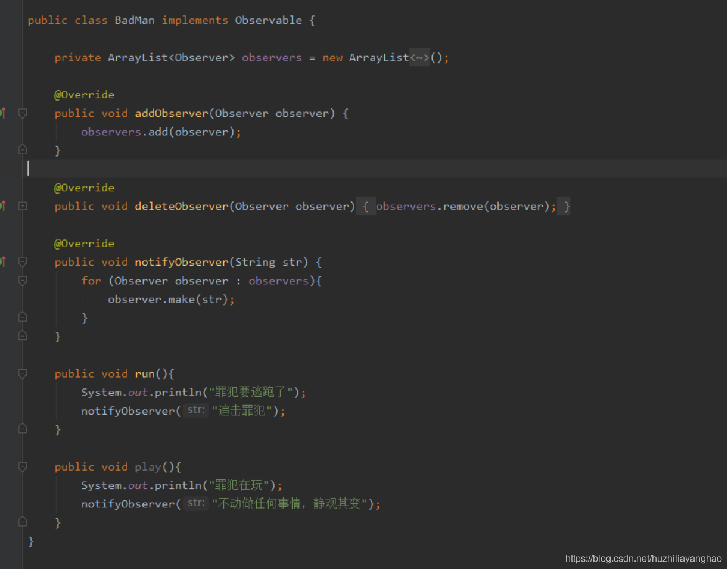728x570 pixels.
Task: Click System.out.println in run method
Action: click(x=141, y=392)
